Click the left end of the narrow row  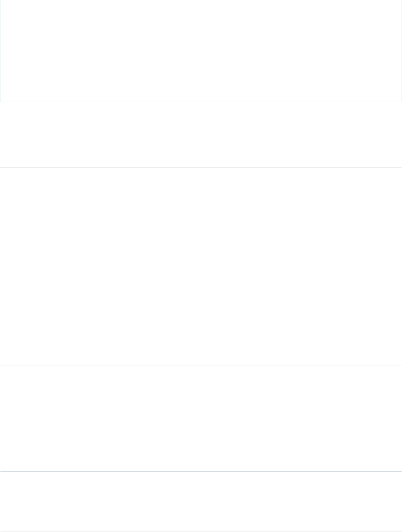click(x=8, y=458)
